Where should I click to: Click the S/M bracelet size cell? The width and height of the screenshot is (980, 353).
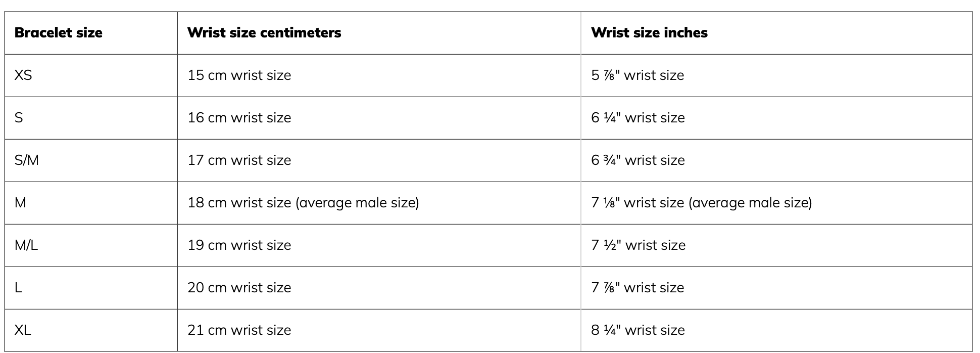point(27,160)
